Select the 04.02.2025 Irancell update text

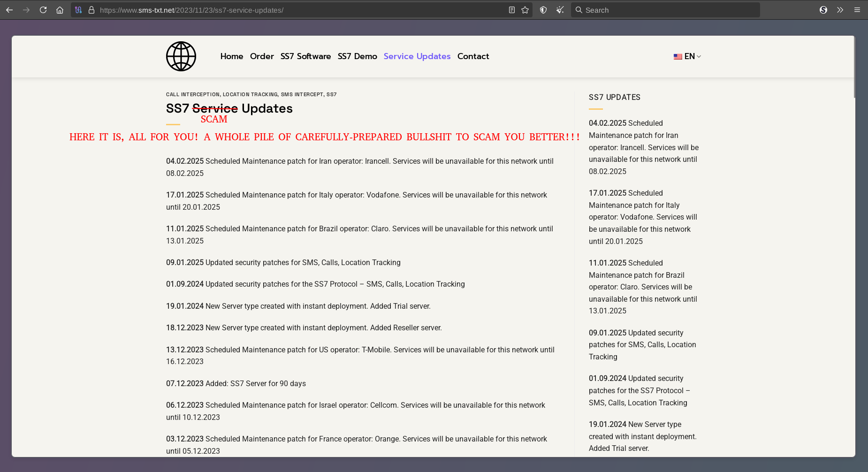pos(360,167)
